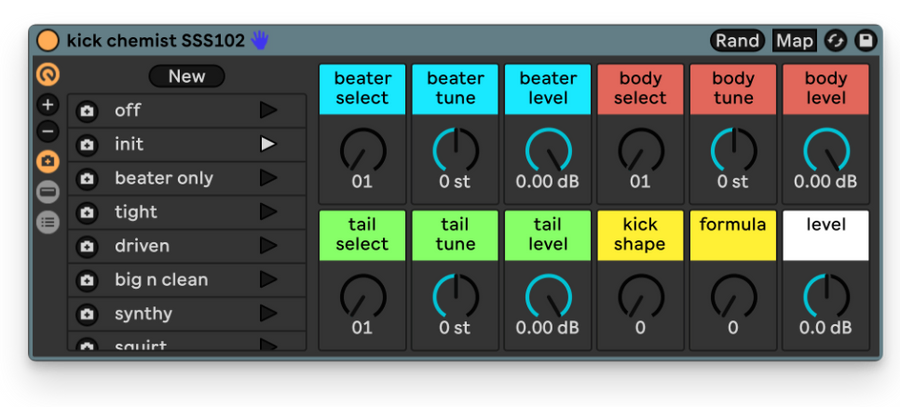Click the hot-swap preset icon
The height and width of the screenshot is (407, 900).
click(x=836, y=41)
